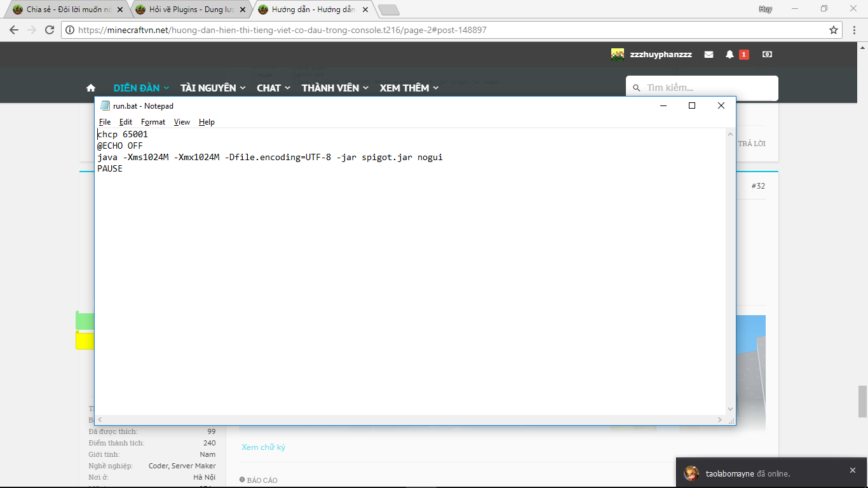Viewport: 868px width, 488px height.
Task: Open the File menu in Notepad
Action: click(x=105, y=122)
